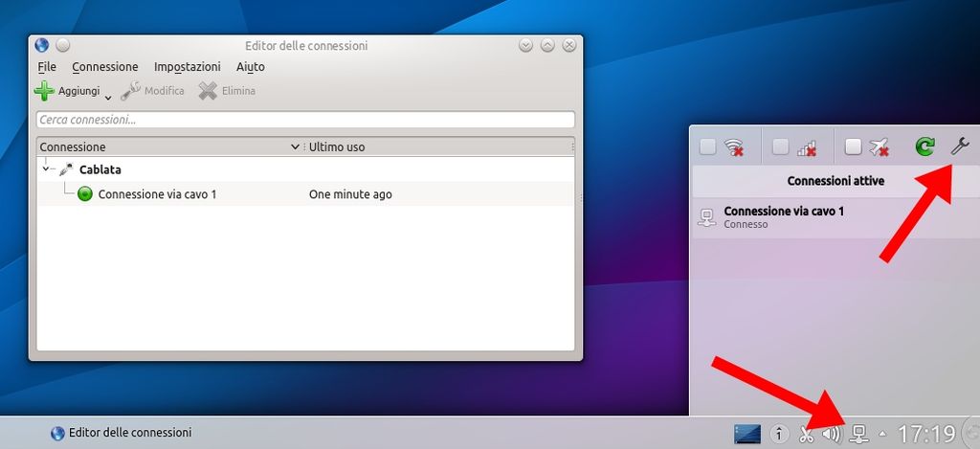Click the Cerca connessioni search field
The width and height of the screenshot is (980, 449).
pyautogui.click(x=305, y=120)
